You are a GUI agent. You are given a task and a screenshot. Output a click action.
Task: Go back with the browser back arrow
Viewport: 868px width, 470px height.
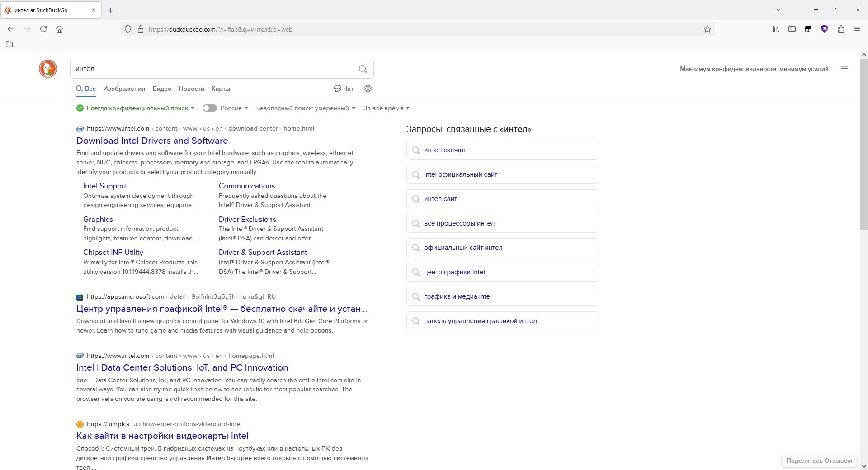point(11,29)
